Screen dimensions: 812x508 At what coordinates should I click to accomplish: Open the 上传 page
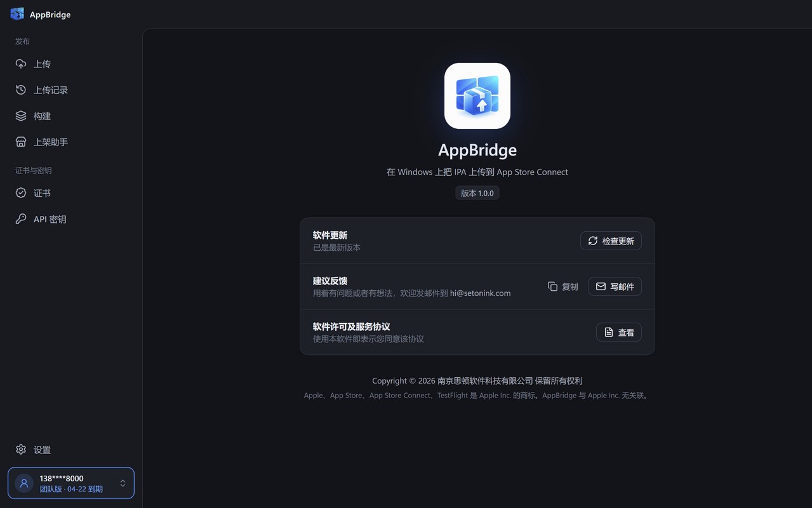(x=71, y=64)
